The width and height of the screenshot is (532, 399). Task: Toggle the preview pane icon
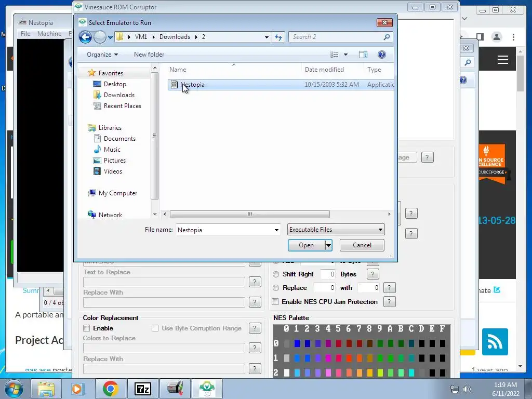coord(363,55)
